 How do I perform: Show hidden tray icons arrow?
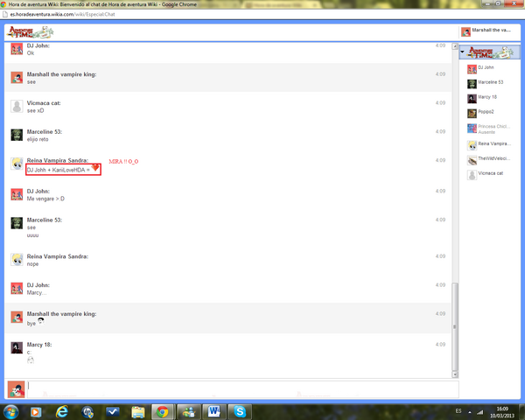(x=469, y=412)
